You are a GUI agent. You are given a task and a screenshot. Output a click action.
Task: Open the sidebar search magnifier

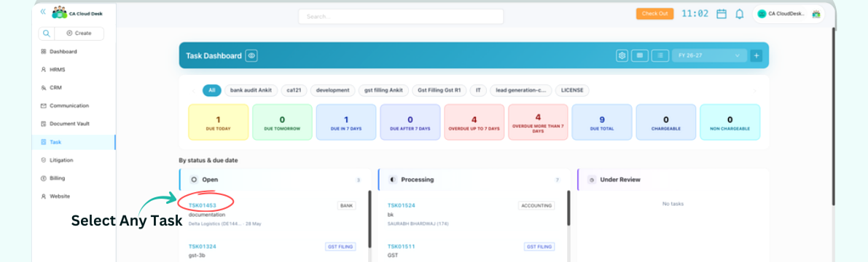point(47,33)
